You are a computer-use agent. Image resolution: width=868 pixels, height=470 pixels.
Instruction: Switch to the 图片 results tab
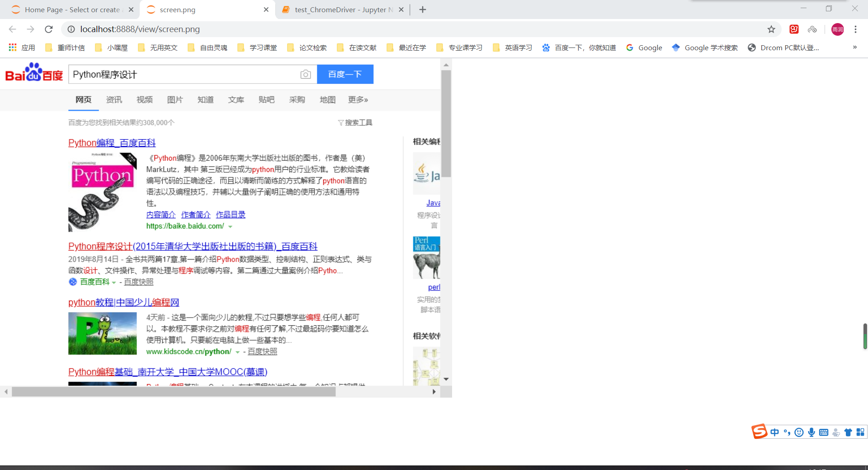[x=175, y=100]
